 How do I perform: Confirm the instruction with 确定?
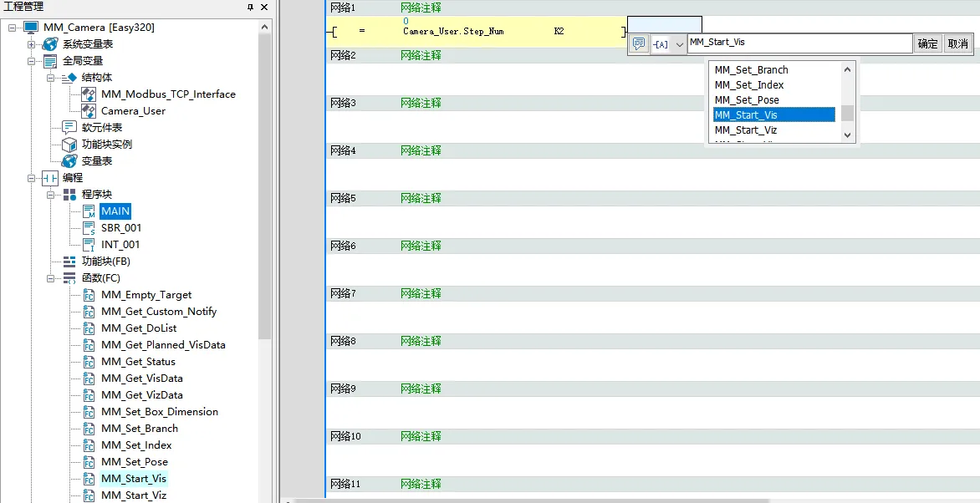point(928,43)
